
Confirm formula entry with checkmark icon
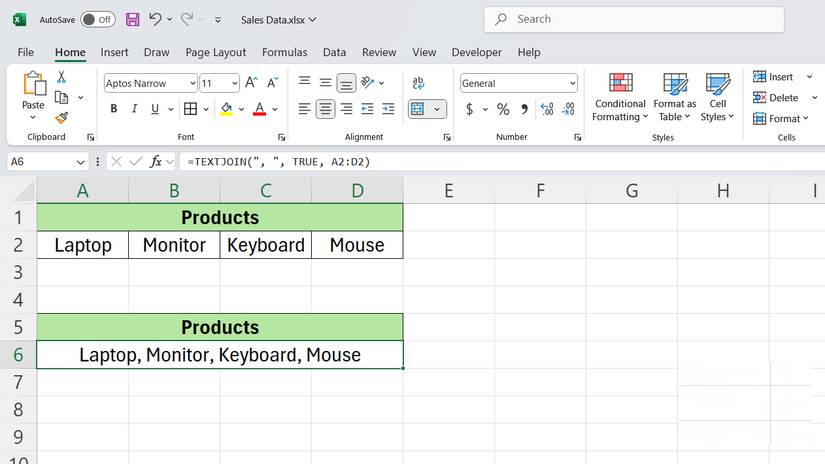136,162
